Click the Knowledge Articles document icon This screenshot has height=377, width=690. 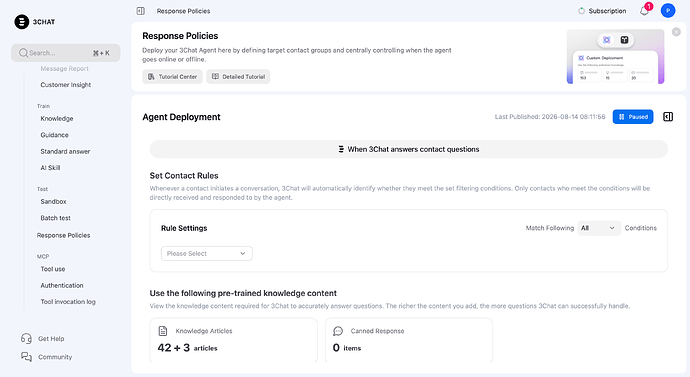(x=163, y=331)
